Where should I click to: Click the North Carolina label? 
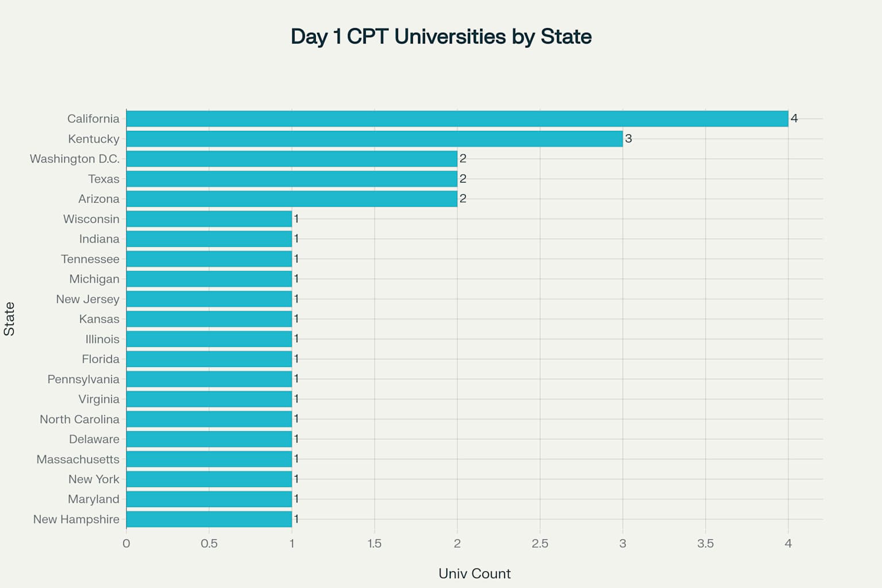[x=79, y=419]
